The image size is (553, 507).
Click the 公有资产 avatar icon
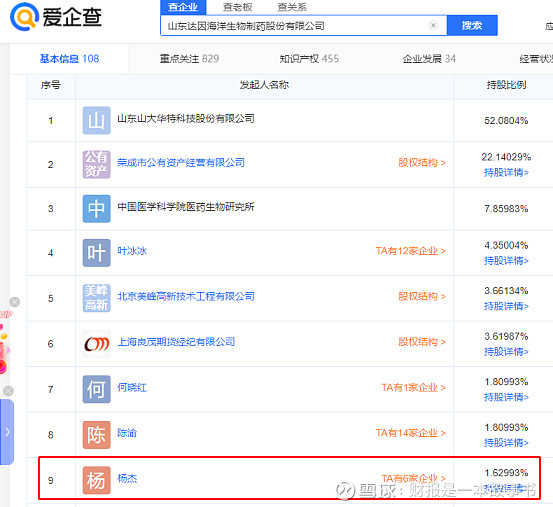click(97, 164)
